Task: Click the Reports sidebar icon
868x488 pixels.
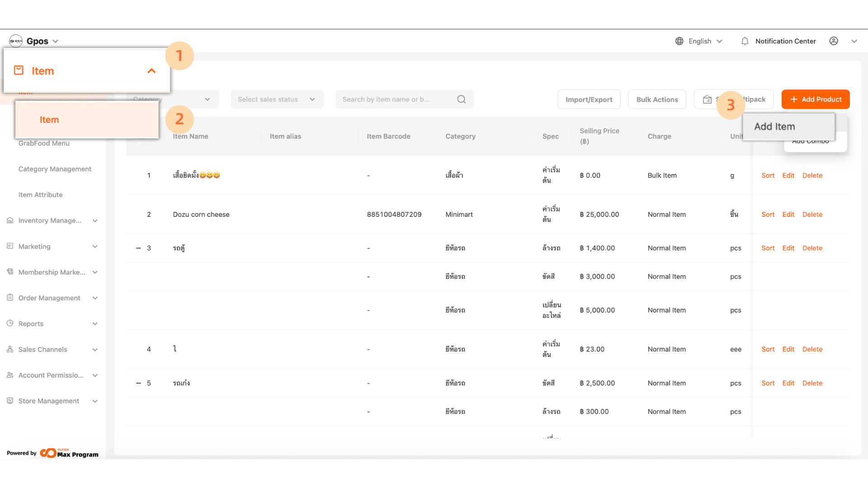Action: click(10, 324)
